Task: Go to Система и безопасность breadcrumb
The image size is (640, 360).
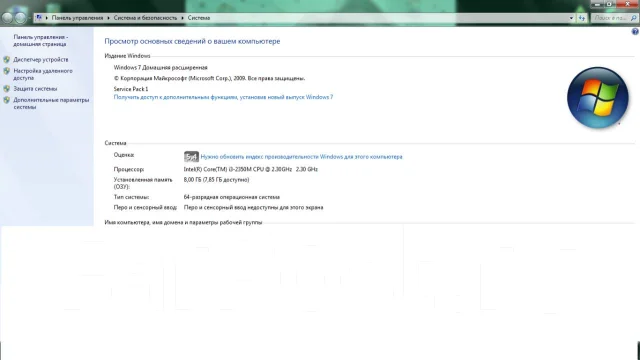Action: pos(145,18)
